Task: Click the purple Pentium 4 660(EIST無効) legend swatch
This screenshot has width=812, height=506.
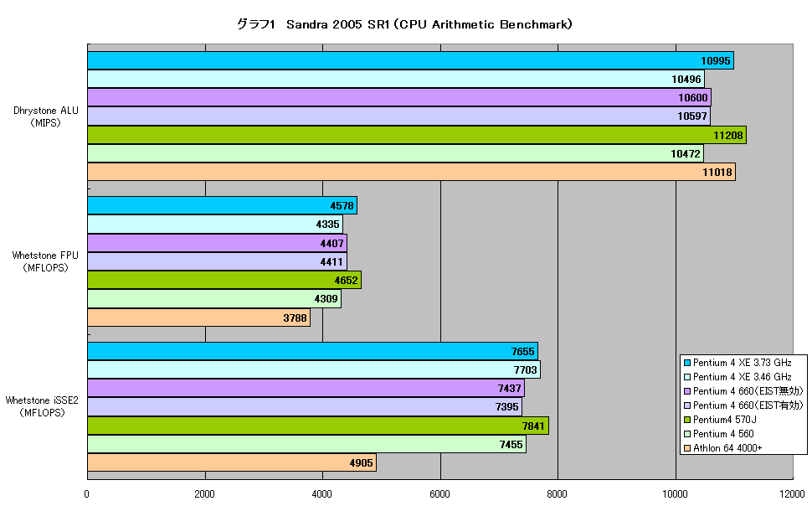Action: [x=687, y=391]
